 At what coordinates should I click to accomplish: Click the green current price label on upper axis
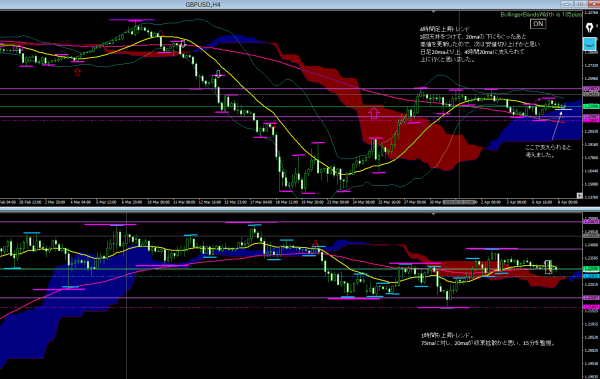[591, 106]
